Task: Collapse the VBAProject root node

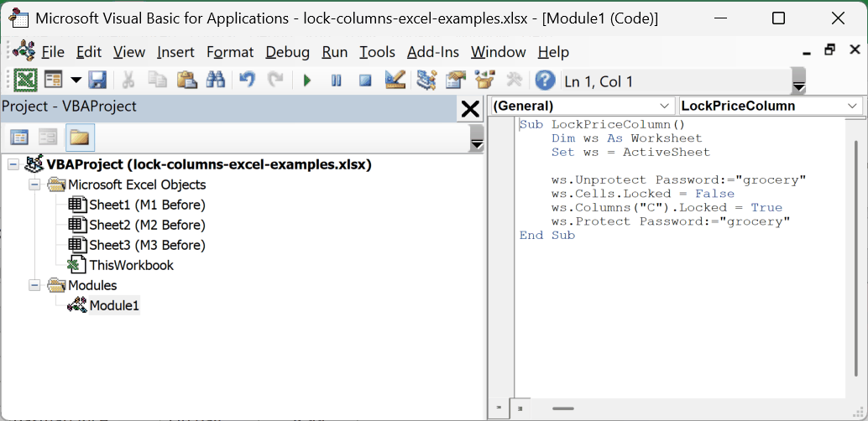Action: pos(13,164)
